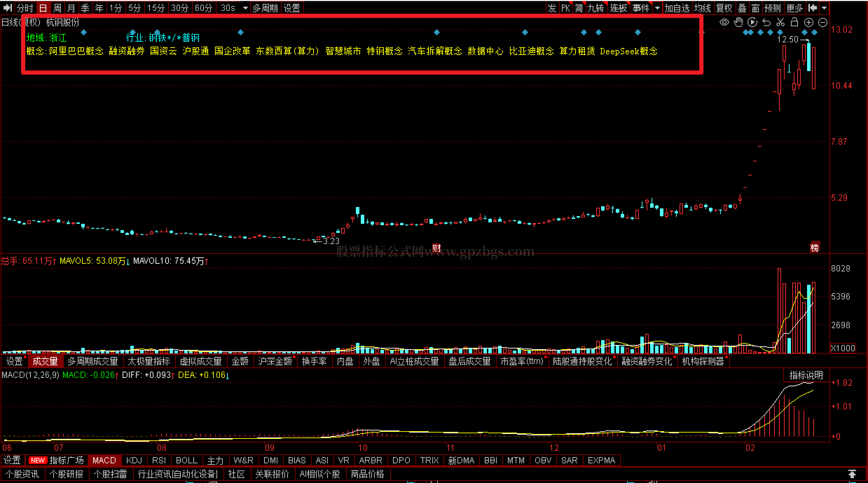This screenshot has width=868, height=483.
Task: Select the 换手率 volume panel tab
Action: click(x=314, y=361)
